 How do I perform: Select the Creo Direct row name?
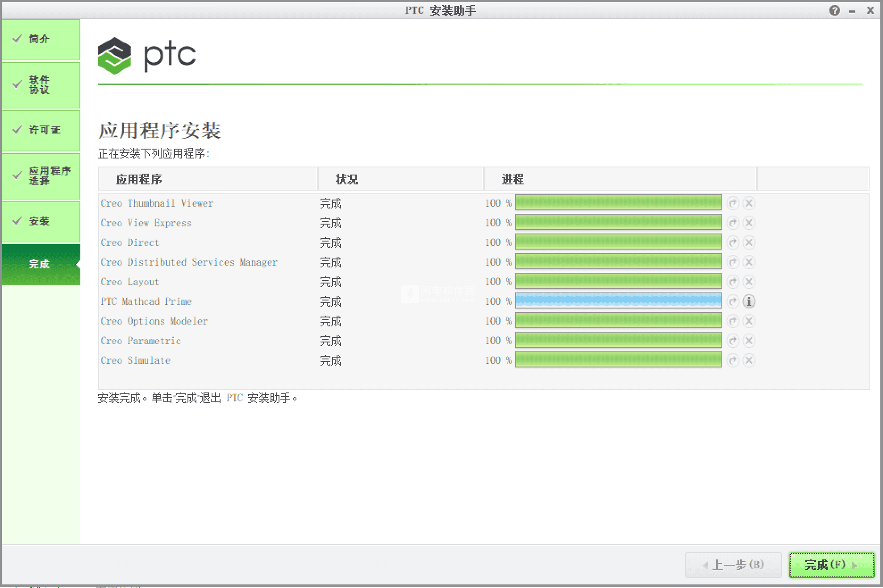tap(129, 242)
